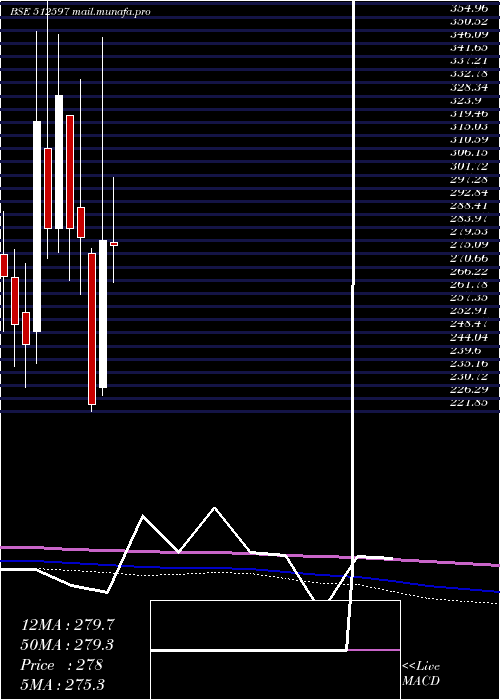
Task: Click the 226.29 price axis label
Action: coord(469,390)
